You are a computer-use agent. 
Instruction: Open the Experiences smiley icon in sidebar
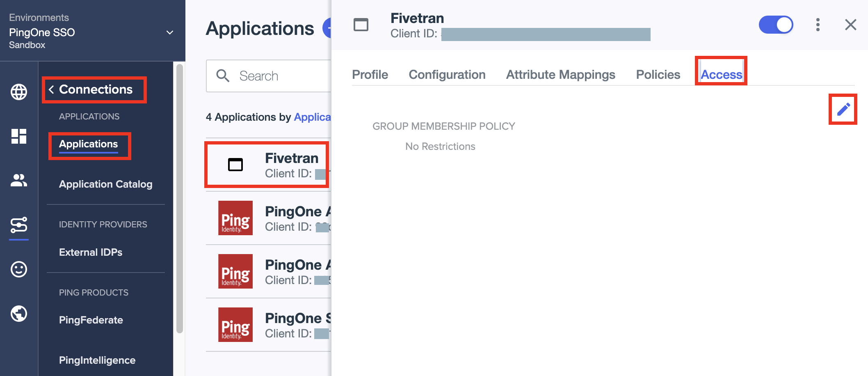click(x=19, y=269)
